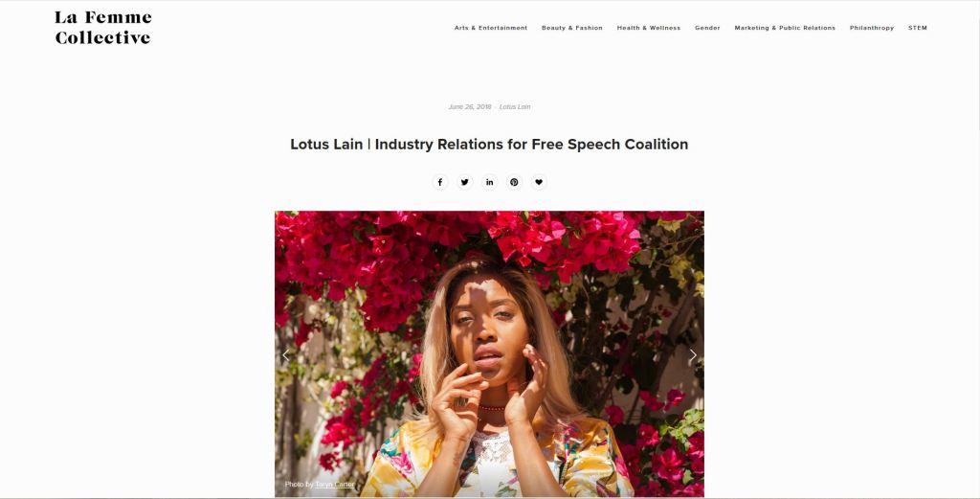Open Arts & Entertainment category
Viewport: 980px width, 499px height.
point(491,28)
